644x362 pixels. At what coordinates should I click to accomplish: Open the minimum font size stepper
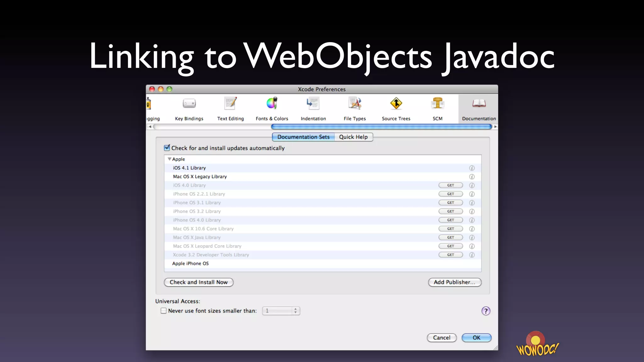[295, 311]
